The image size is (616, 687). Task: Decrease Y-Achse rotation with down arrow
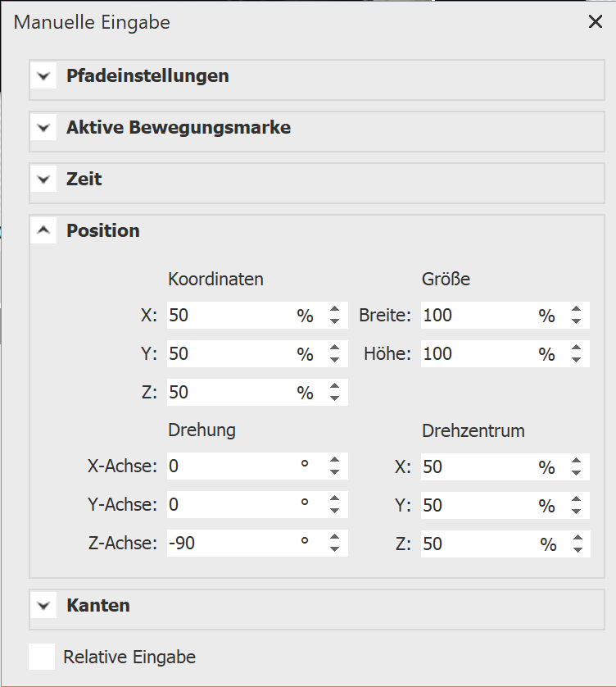click(x=334, y=511)
